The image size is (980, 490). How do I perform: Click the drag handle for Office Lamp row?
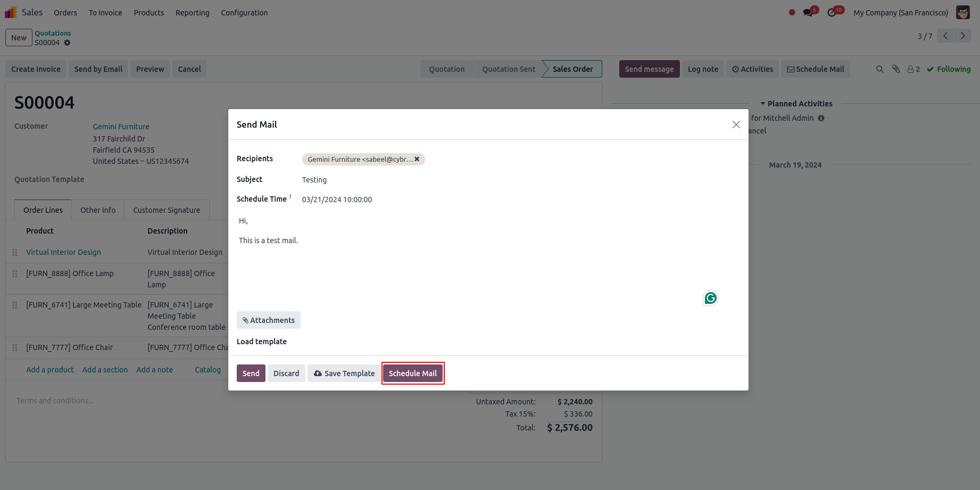point(15,273)
